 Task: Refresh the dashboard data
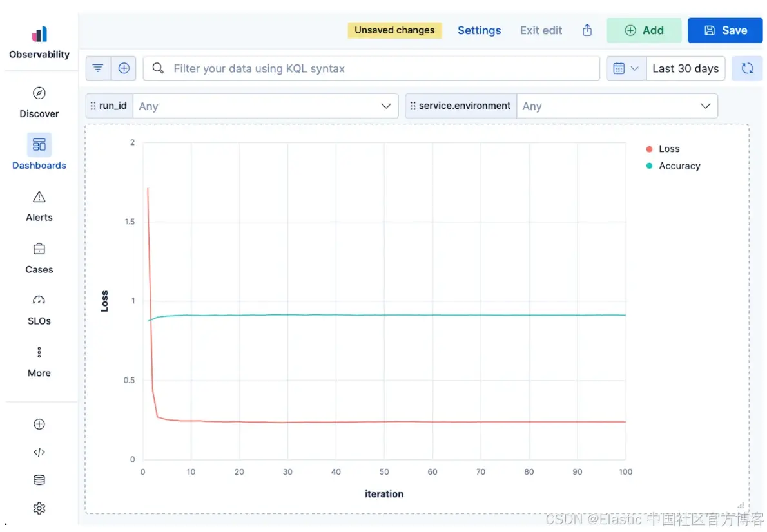[x=747, y=68]
